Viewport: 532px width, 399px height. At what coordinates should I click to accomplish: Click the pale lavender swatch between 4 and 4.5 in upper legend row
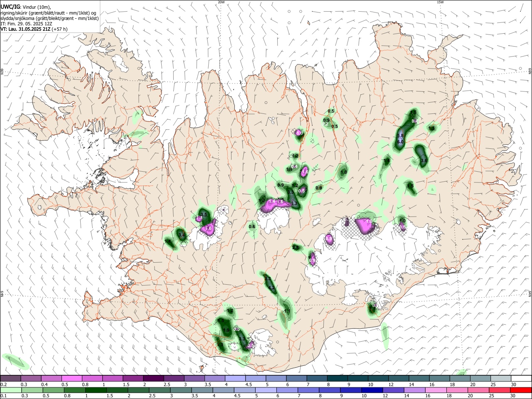click(x=234, y=378)
